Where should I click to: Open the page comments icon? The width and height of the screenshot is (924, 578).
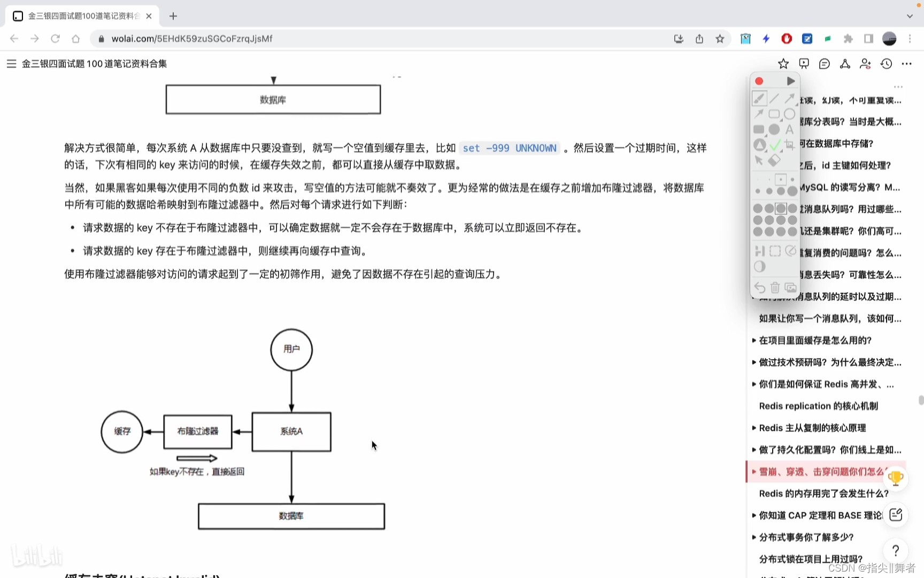825,64
